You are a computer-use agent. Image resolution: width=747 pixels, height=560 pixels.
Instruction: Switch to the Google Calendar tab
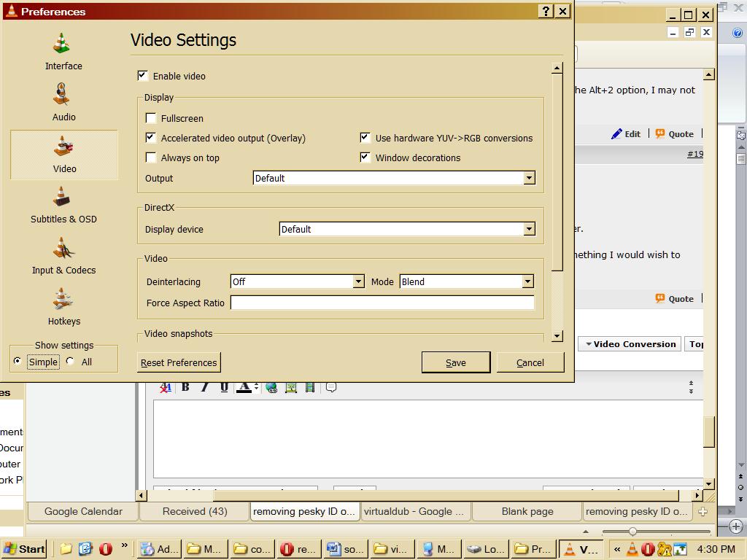83,511
